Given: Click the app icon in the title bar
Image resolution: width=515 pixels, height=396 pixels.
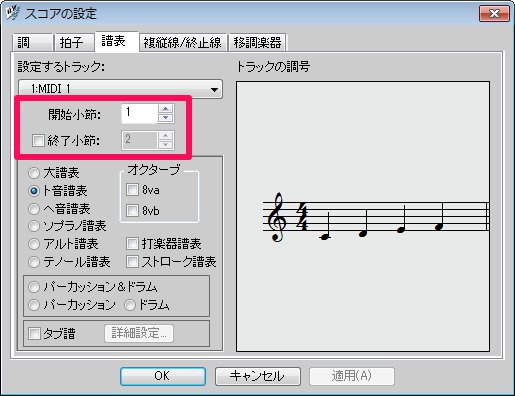Looking at the screenshot, I should point(12,13).
